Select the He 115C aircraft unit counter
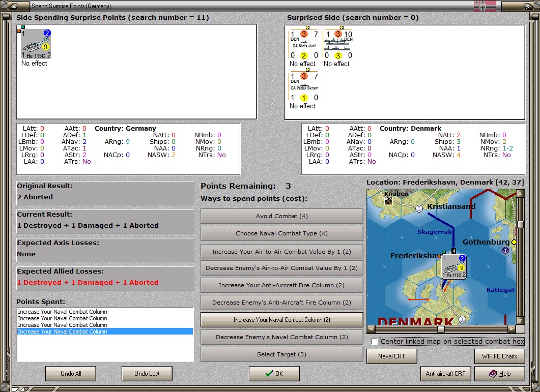 [36, 44]
